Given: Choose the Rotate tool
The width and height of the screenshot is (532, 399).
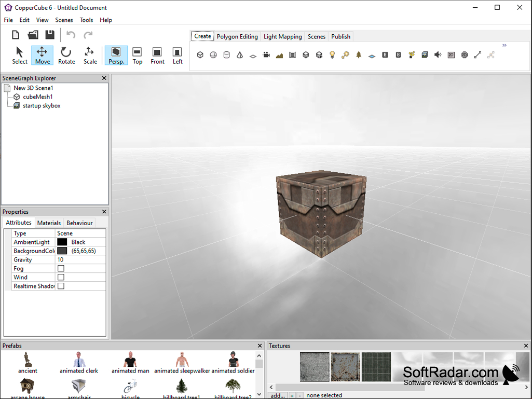Looking at the screenshot, I should coord(66,56).
